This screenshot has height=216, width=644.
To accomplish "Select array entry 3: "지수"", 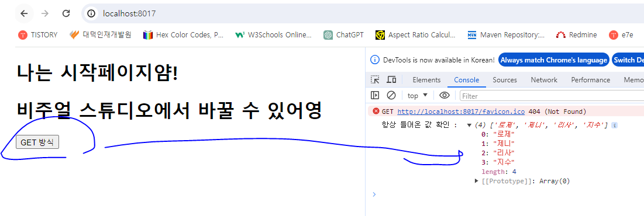I will click(498, 163).
